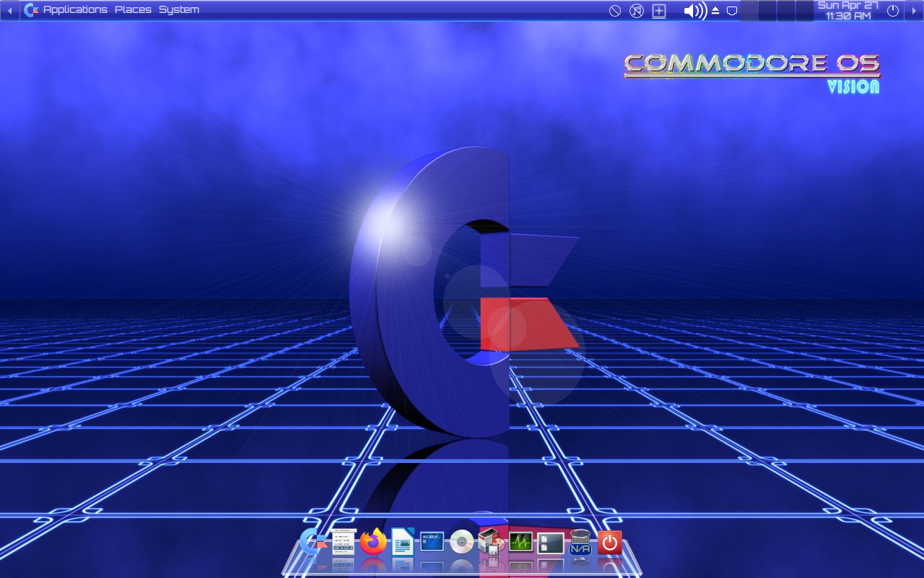Click the plus-box icon in the panel
924x578 pixels.
(659, 11)
